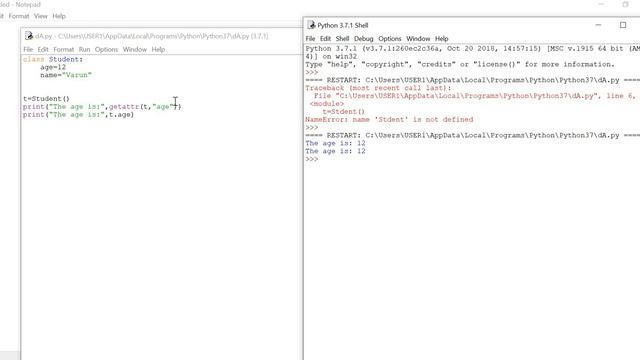Click the Python version banner line
Screen dimensions: 640x360
tap(472, 49)
